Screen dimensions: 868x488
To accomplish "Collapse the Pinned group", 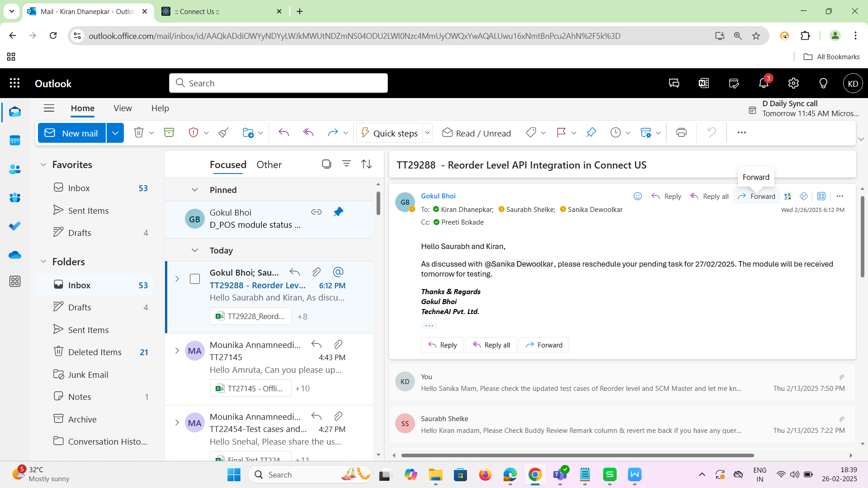I will tap(195, 190).
